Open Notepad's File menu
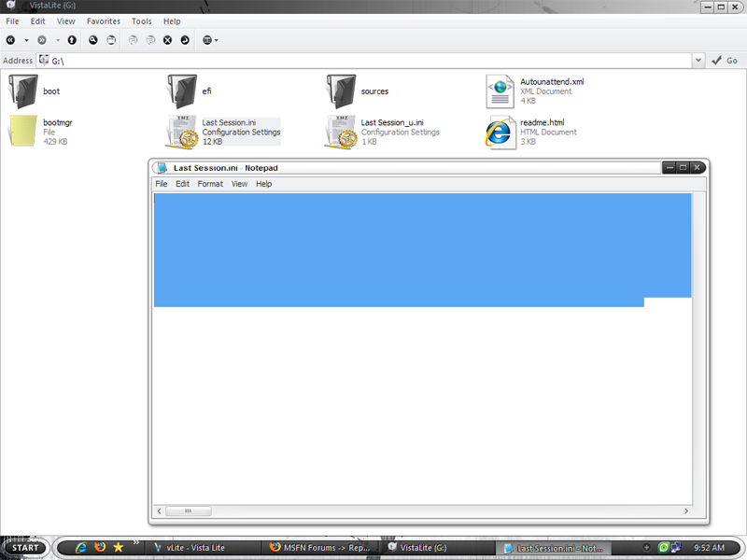 [x=161, y=184]
